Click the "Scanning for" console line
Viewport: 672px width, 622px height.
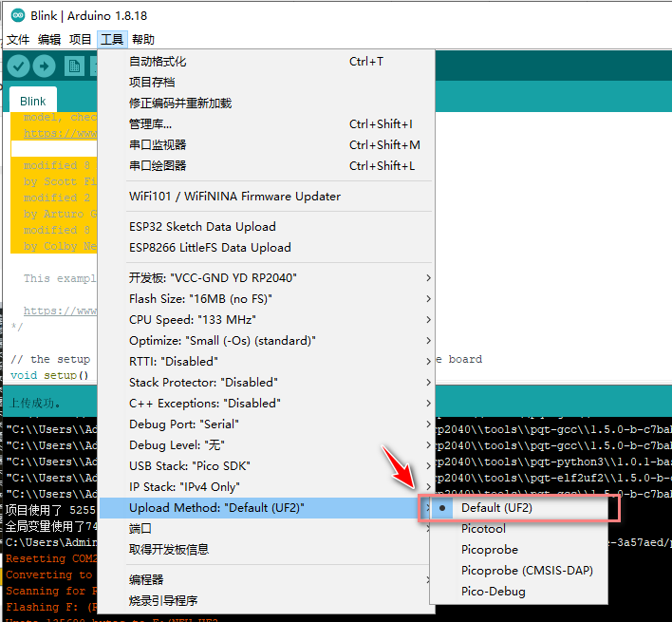pos(51,591)
